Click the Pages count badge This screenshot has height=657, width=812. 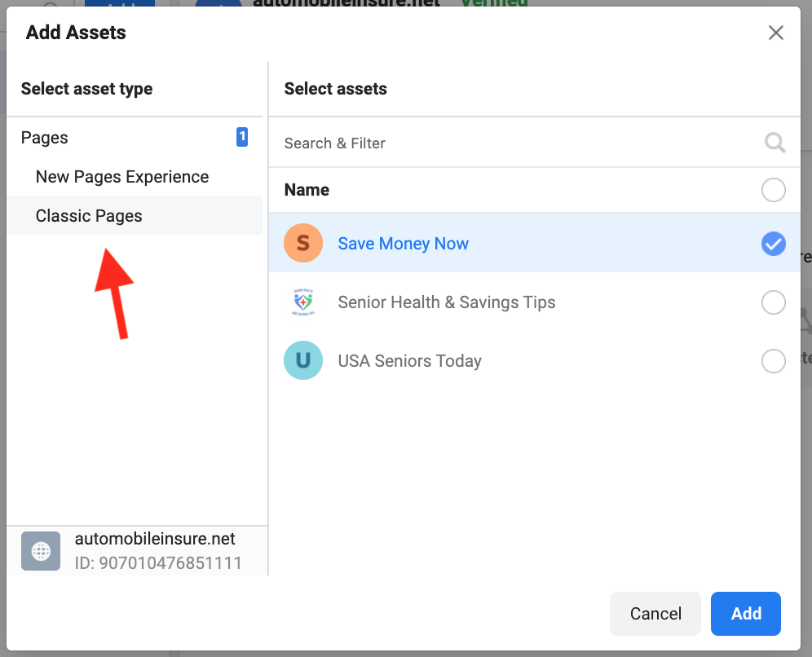coord(242,137)
